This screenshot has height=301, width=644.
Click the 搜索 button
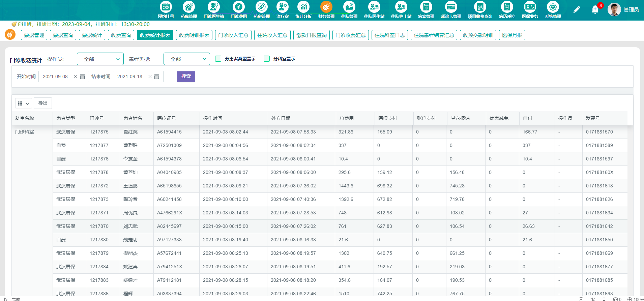point(186,77)
